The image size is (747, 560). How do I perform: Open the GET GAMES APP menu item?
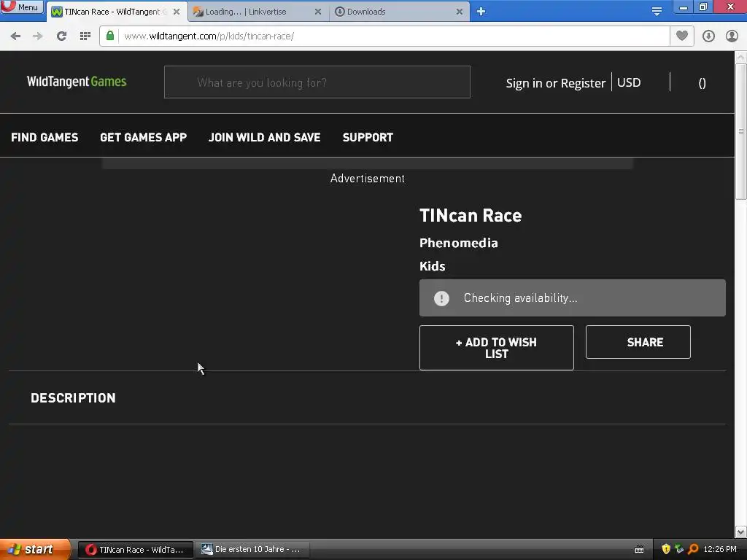click(144, 138)
